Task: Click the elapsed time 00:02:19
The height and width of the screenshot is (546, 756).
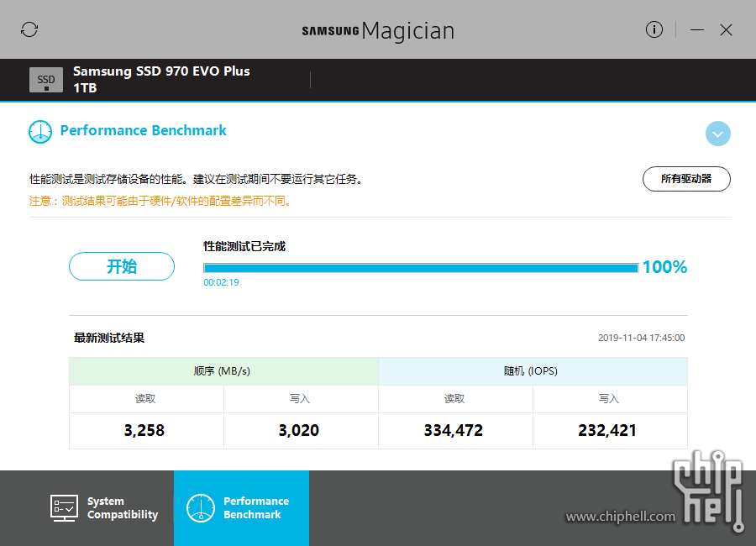Action: 221,282
